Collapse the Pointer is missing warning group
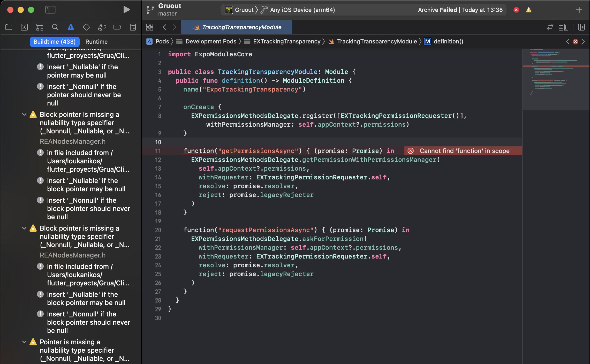The image size is (590, 364). click(x=24, y=342)
